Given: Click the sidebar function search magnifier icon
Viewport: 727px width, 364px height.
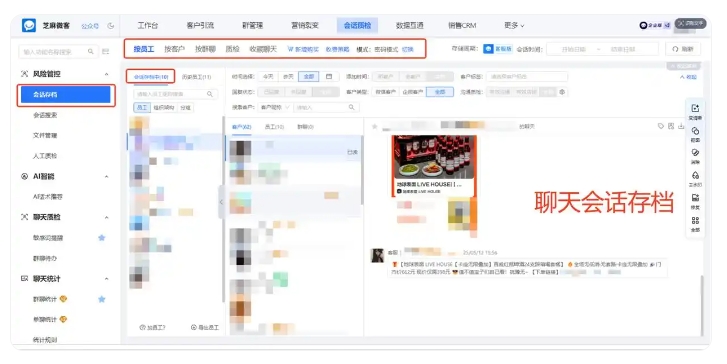Looking at the screenshot, I should click(91, 51).
